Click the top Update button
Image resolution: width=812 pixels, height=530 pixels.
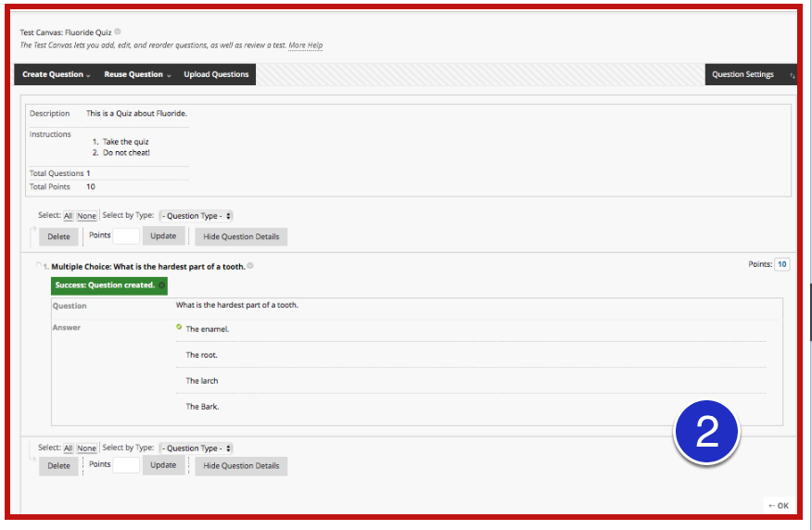pos(163,236)
